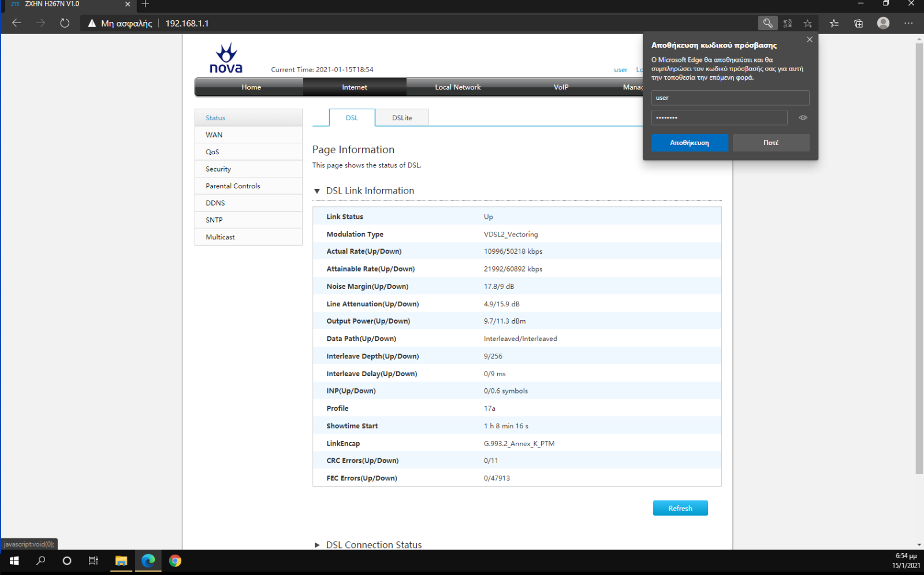The height and width of the screenshot is (575, 924).
Task: Click the taskbar clock and date
Action: [906, 561]
